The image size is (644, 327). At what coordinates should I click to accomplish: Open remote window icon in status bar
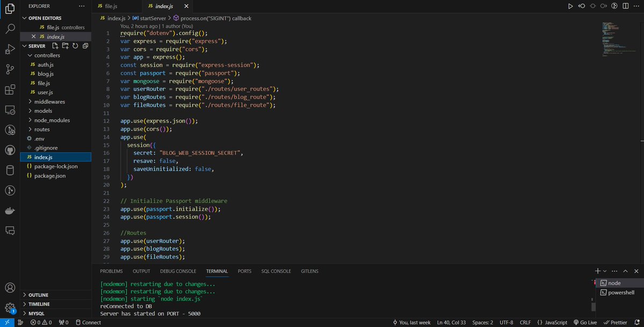pyautogui.click(x=8, y=322)
